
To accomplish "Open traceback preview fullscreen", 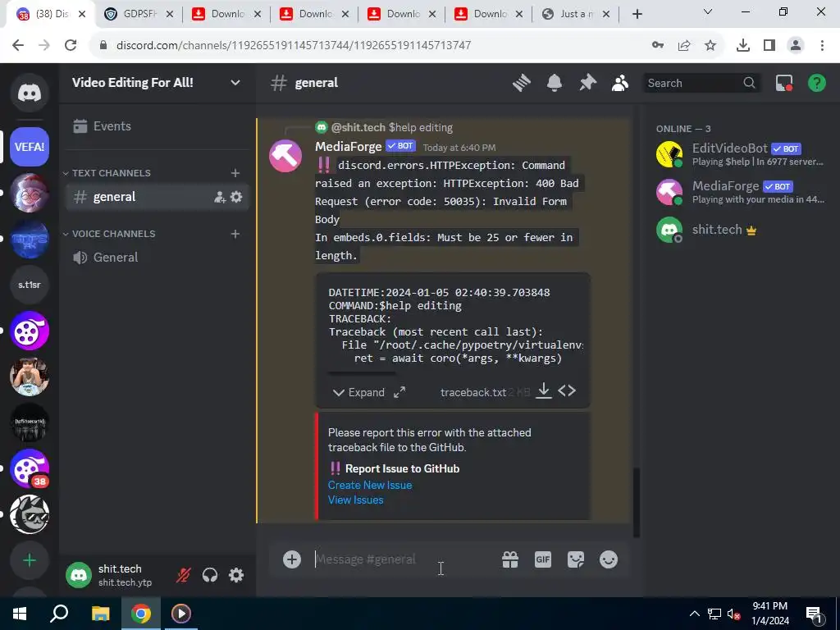I will click(399, 392).
